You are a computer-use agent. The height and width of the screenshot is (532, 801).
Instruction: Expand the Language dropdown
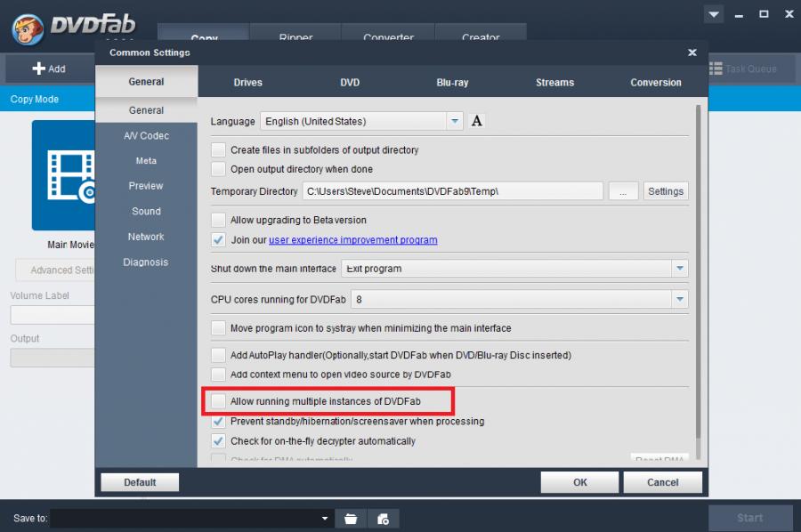[x=455, y=121]
